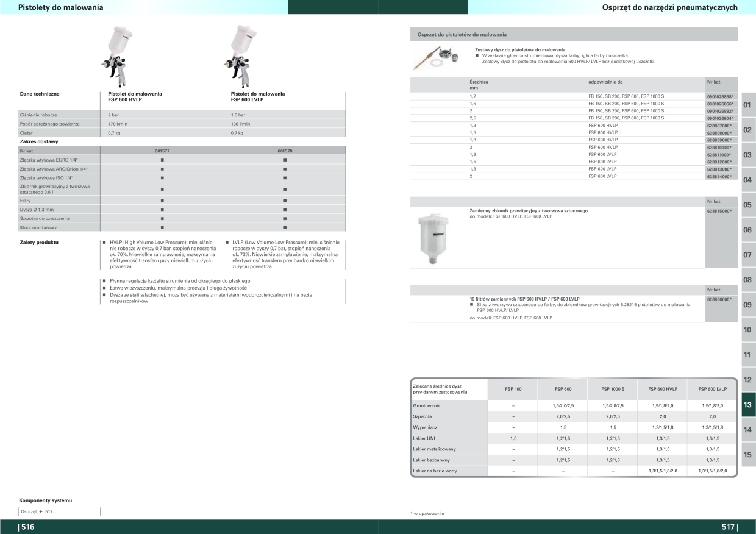Select order number 628811000*
This screenshot has height=534, width=756.
(x=719, y=154)
